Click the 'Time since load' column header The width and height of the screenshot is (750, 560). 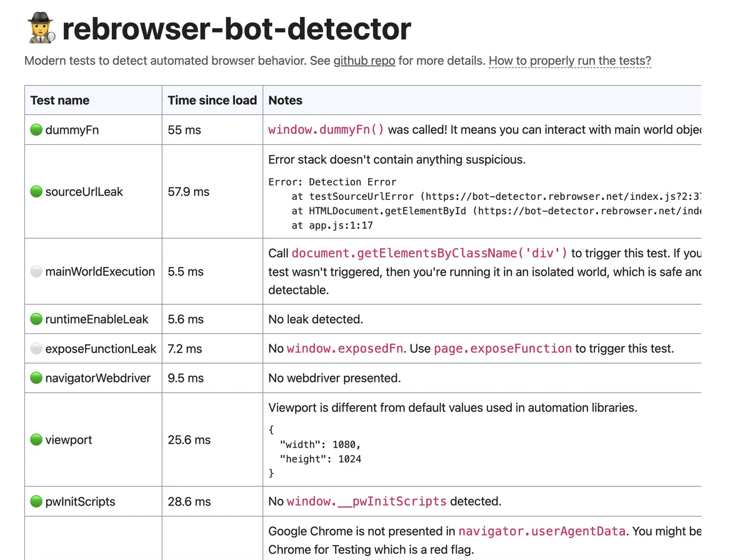coord(212,101)
